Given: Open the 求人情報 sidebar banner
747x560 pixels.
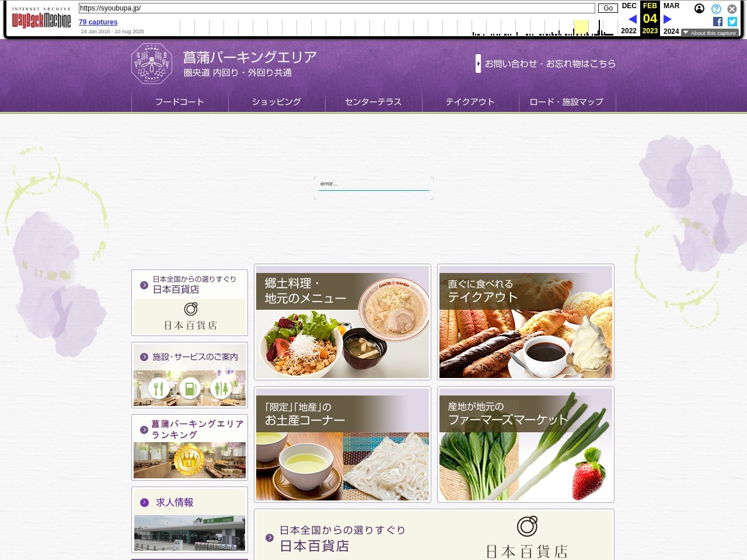Looking at the screenshot, I should pos(190,520).
